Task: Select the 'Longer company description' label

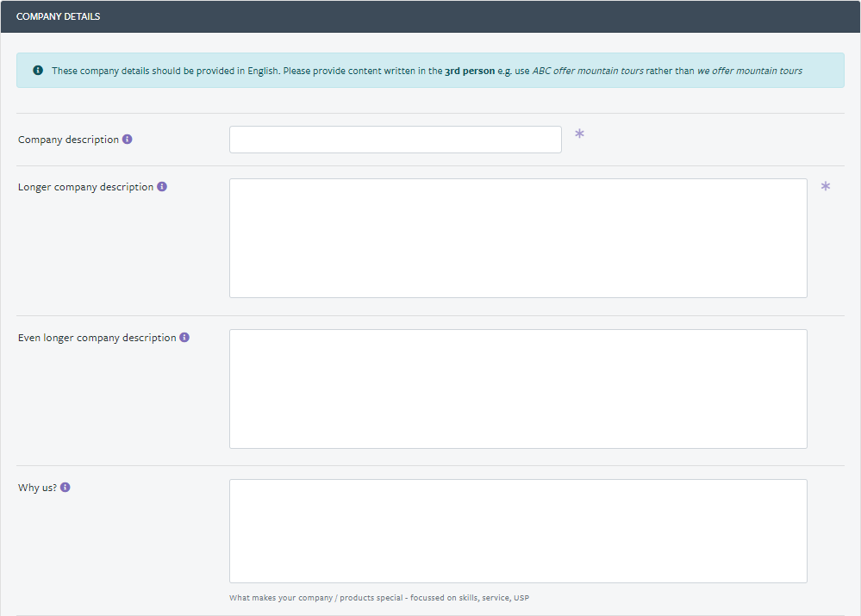Action: (85, 187)
